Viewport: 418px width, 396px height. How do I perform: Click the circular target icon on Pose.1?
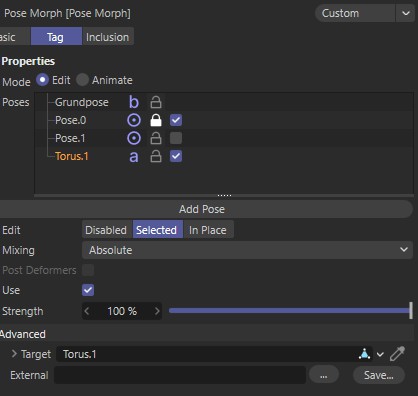point(134,138)
